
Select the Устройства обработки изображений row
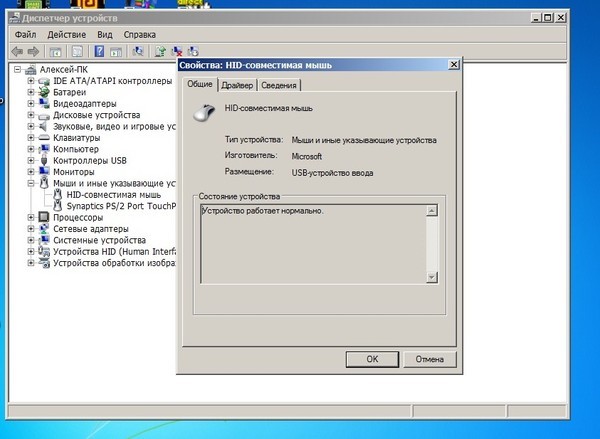tap(114, 263)
